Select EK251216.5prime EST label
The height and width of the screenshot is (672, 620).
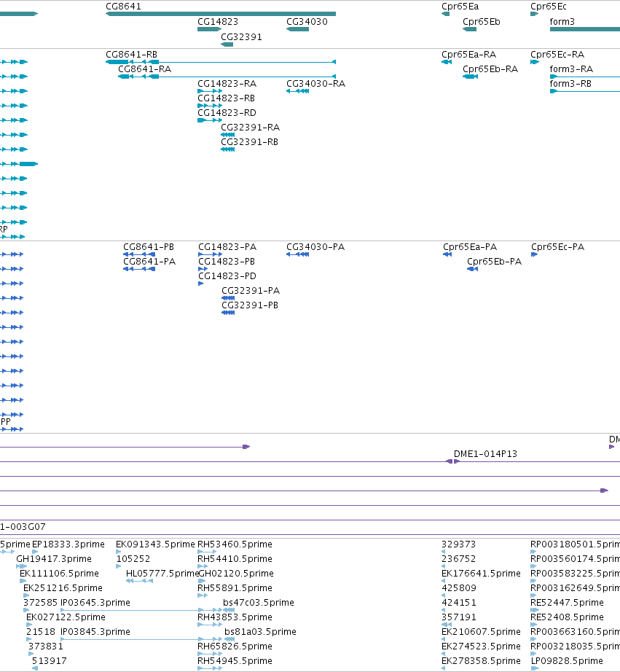63,588
